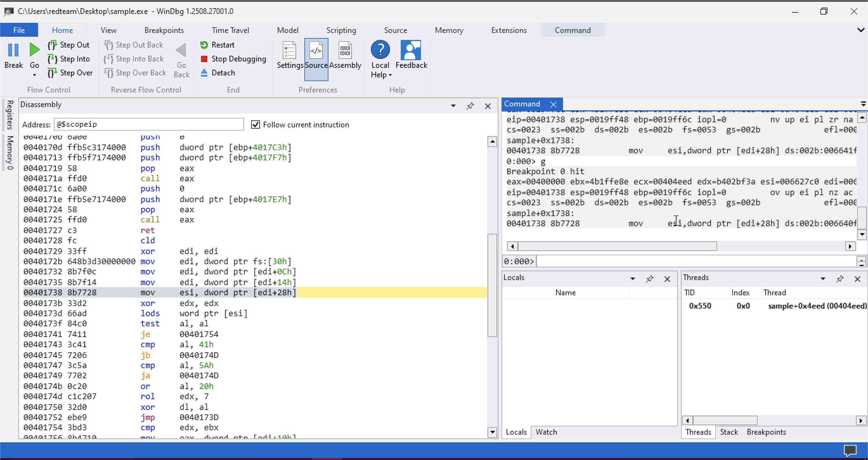This screenshot has width=868, height=460.
Task: Open the Threads panel options dropdown
Action: pos(823,279)
